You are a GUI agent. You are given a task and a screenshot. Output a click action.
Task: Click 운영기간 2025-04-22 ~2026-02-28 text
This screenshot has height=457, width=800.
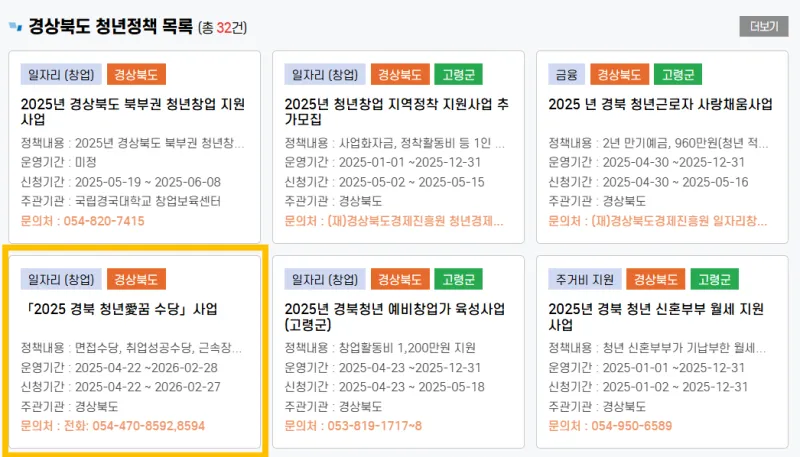(119, 368)
